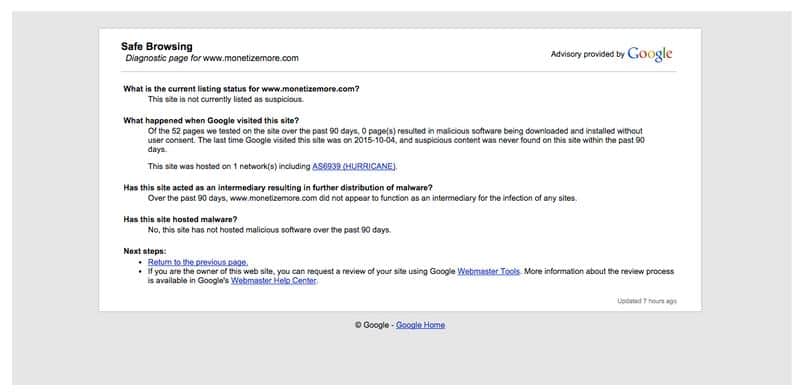Click the '© Google' footer text
Screen dimensions: 803x392
click(372, 325)
